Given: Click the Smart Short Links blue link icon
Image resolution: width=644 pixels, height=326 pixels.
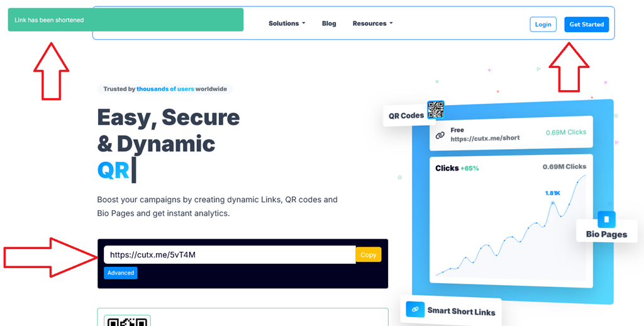Looking at the screenshot, I should click(415, 309).
